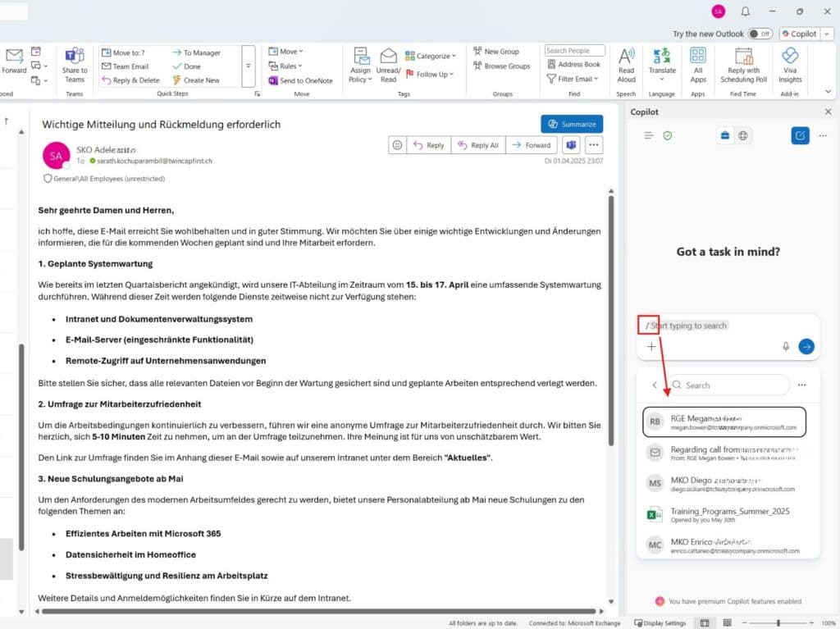Viewport: 840px width, 629px height.
Task: Open Viva Insights add-in
Action: (790, 66)
